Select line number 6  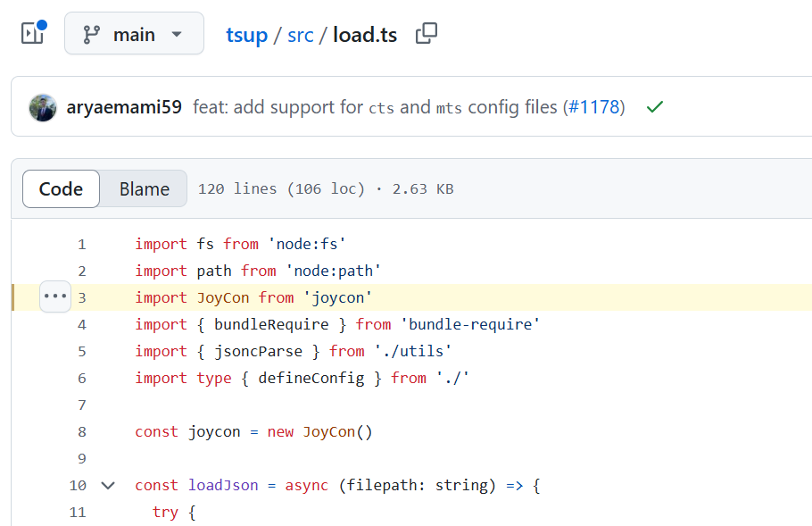pos(82,379)
